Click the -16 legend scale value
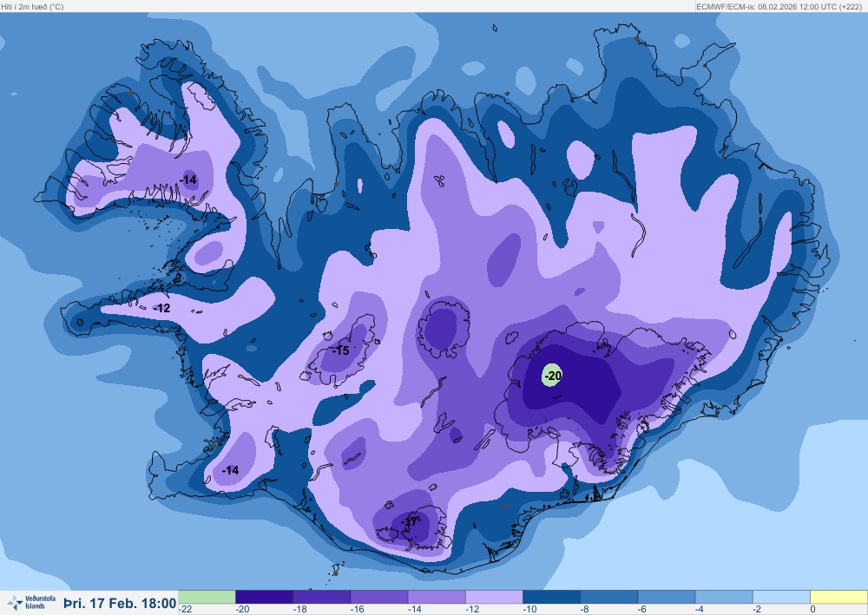Image resolution: width=868 pixels, height=615 pixels. pyautogui.click(x=357, y=609)
